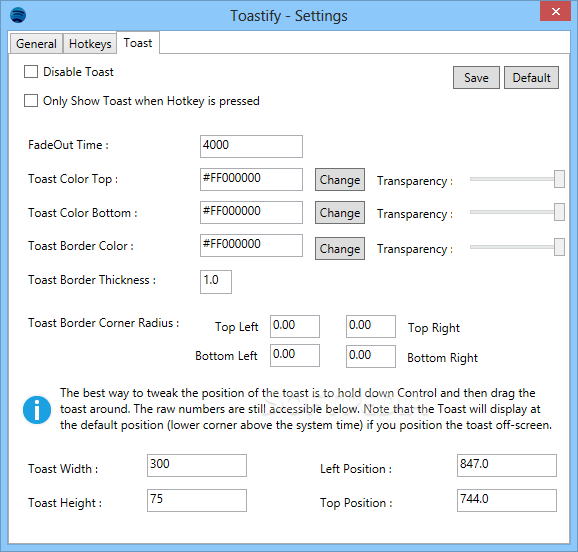Enable the Disable Toast checkbox

coord(31,72)
